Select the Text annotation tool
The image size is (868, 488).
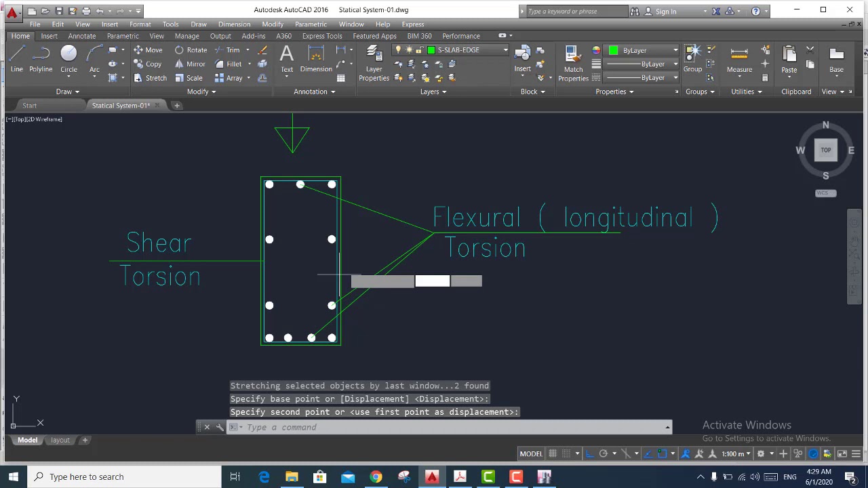(x=287, y=59)
